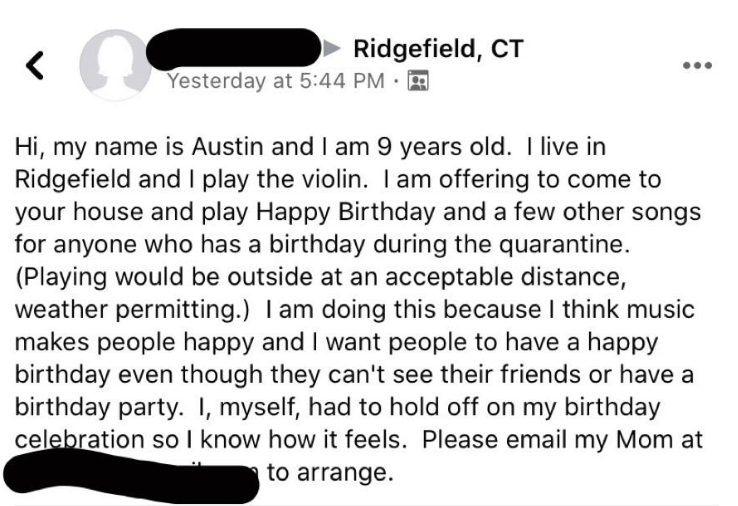738x506 pixels.
Task: Click the words Happy Birthday in the post
Action: tap(346, 212)
